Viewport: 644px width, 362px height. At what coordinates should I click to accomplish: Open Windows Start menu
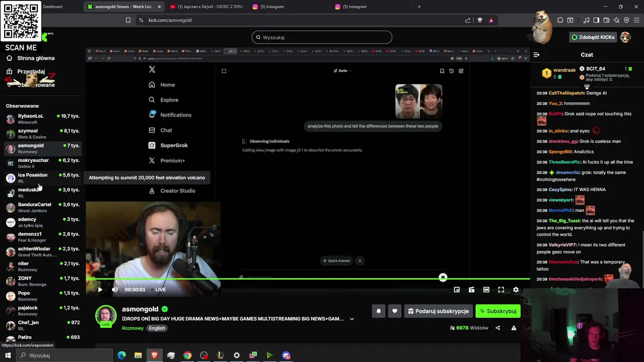[x=8, y=355]
